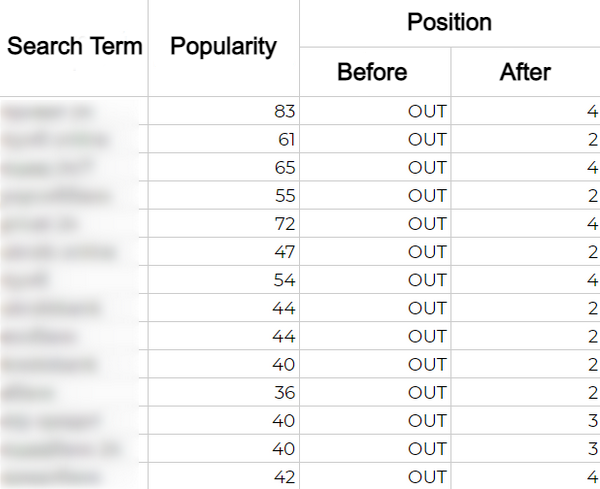Select the Search Term column header
This screenshot has width=600, height=489.
74,46
